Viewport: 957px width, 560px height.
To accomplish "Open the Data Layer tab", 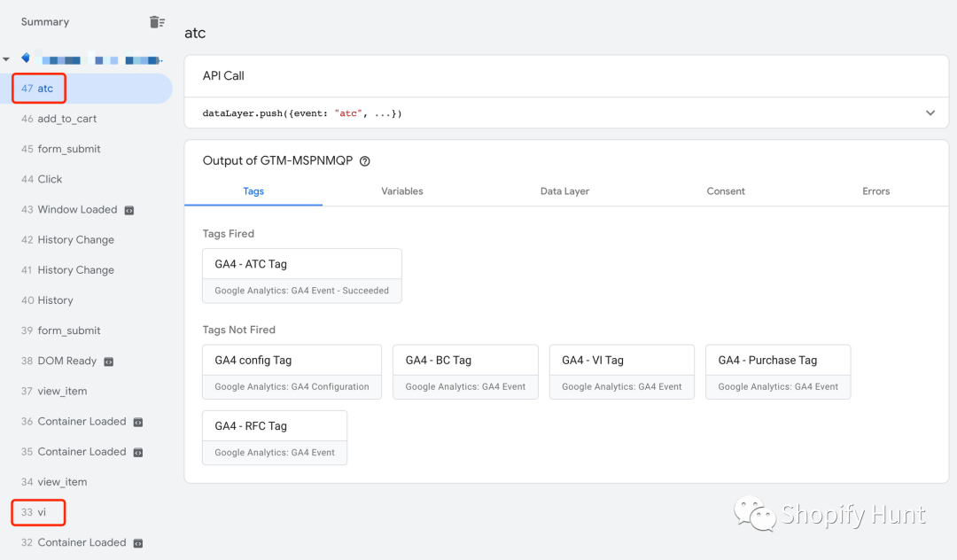I will pyautogui.click(x=564, y=191).
